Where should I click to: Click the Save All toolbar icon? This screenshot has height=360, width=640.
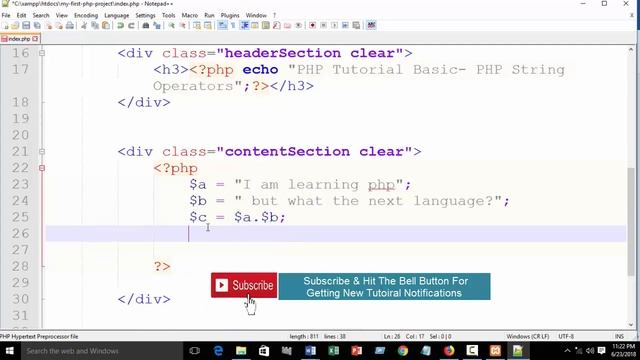click(37, 25)
